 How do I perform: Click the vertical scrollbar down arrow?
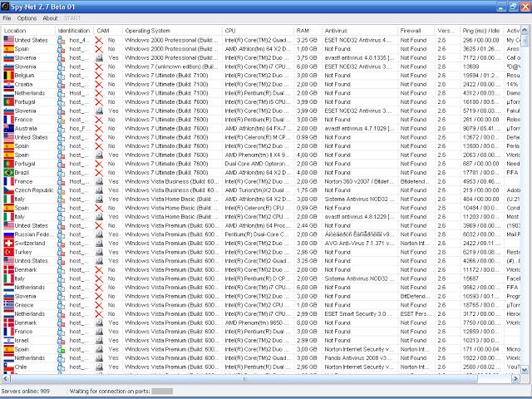525,369
